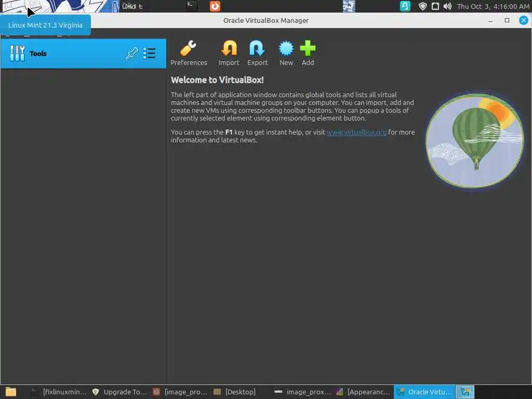
Task: Close the Oracle VirtualBox Manager window
Action: (x=524, y=20)
